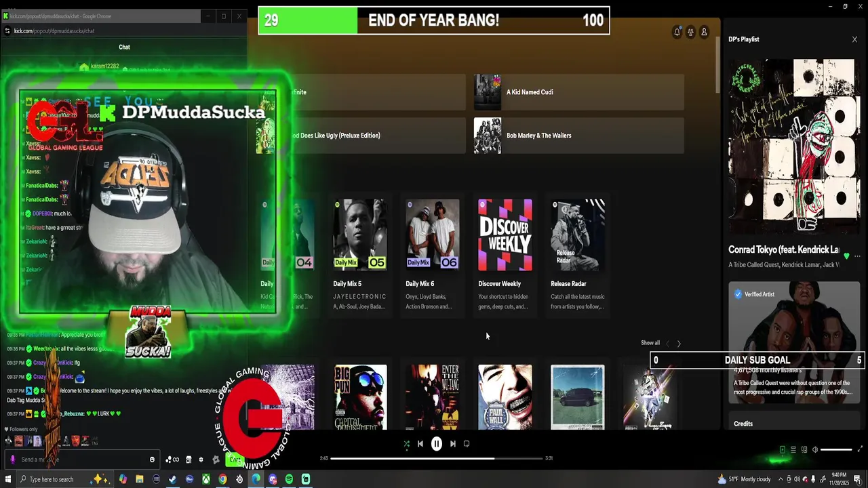The height and width of the screenshot is (488, 868).
Task: Click the Show all link
Action: click(x=650, y=343)
